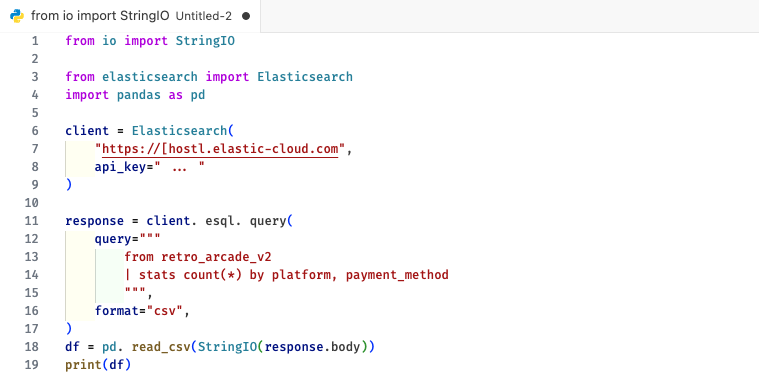Click 'format' keyword on line 16
Viewport: 759px width, 377px height.
tap(117, 311)
